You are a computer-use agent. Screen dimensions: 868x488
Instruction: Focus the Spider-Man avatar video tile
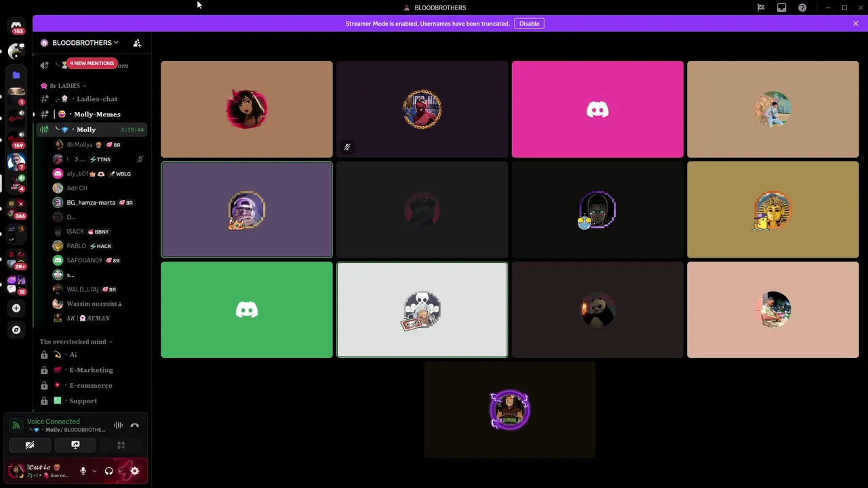[x=422, y=109]
